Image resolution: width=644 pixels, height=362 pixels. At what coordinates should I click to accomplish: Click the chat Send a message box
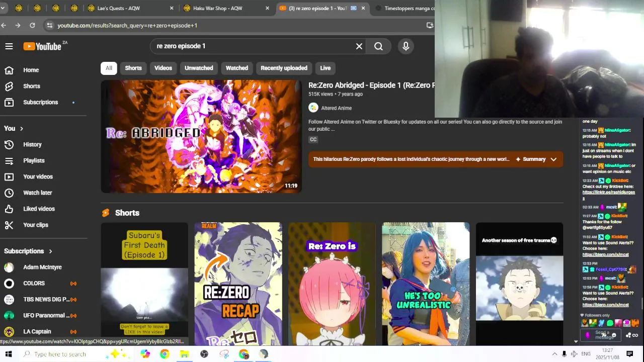point(601,335)
